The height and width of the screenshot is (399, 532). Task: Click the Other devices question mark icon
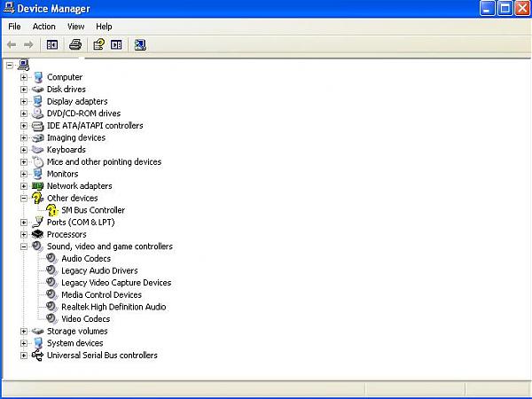(x=37, y=198)
